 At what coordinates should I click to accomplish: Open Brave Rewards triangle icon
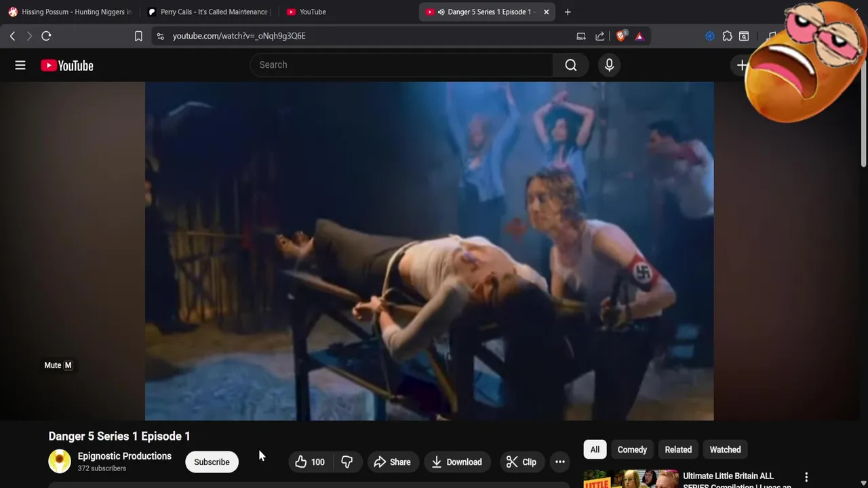639,36
